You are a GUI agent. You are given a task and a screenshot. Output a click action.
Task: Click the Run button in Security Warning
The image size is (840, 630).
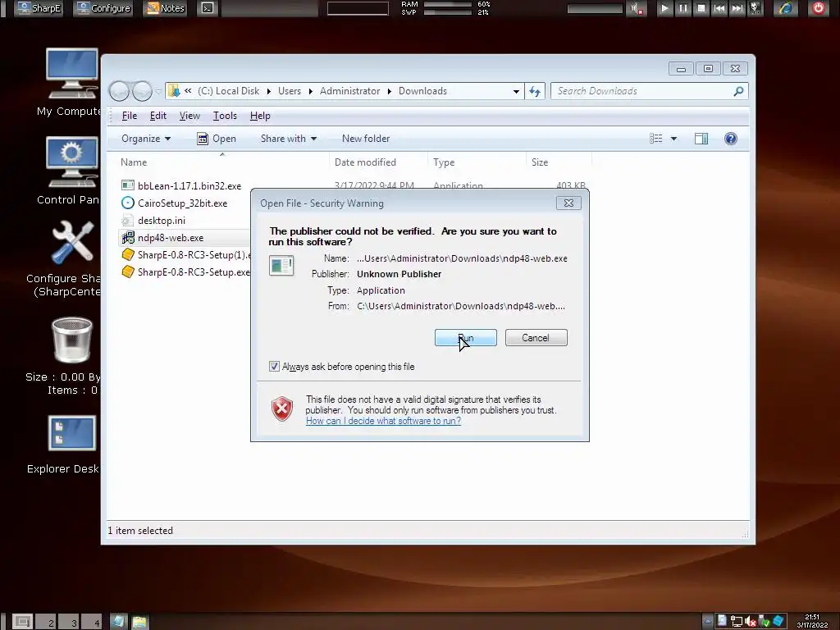click(x=466, y=337)
